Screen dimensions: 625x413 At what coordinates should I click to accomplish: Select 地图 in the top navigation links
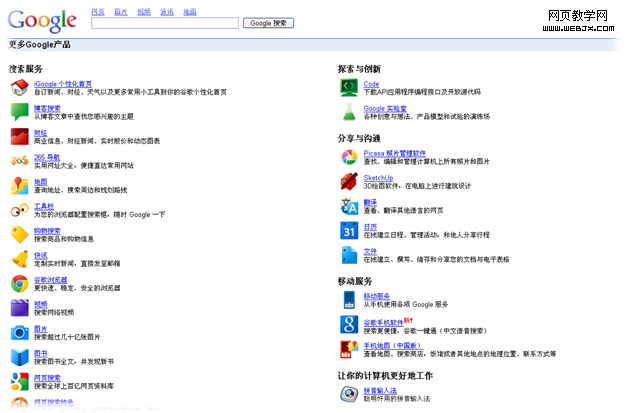[189, 11]
